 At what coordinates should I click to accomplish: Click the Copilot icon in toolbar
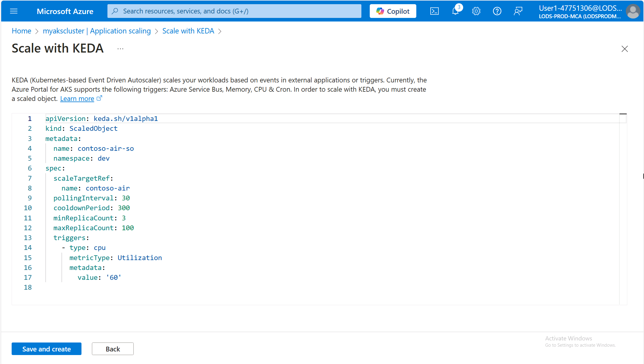pyautogui.click(x=393, y=11)
